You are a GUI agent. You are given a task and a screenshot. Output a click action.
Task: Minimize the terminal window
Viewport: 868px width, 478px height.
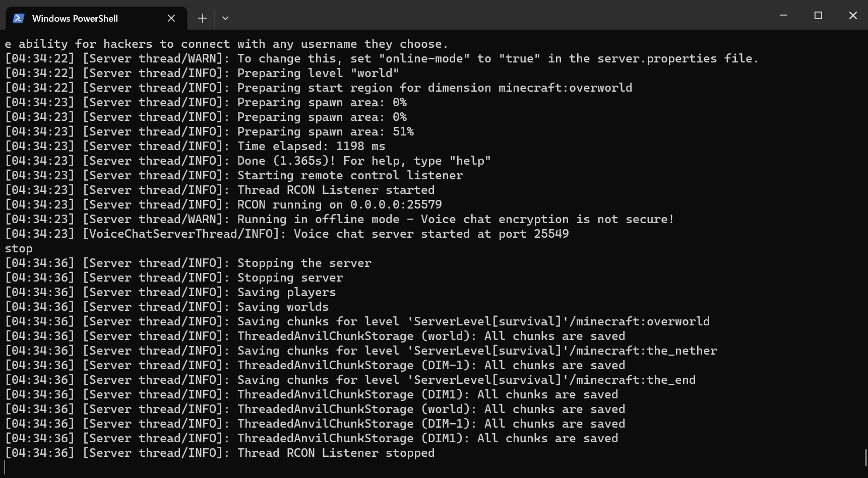783,16
